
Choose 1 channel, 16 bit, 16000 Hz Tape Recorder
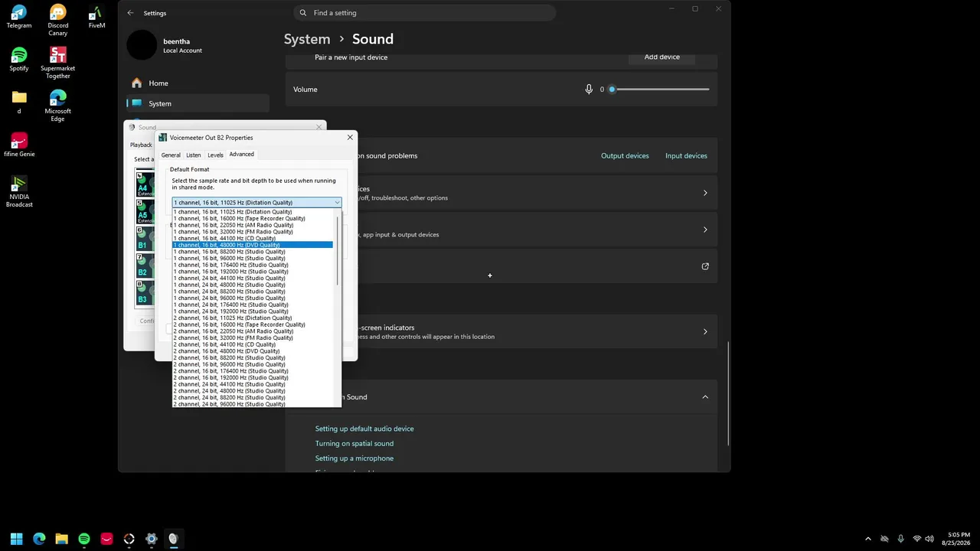point(253,219)
